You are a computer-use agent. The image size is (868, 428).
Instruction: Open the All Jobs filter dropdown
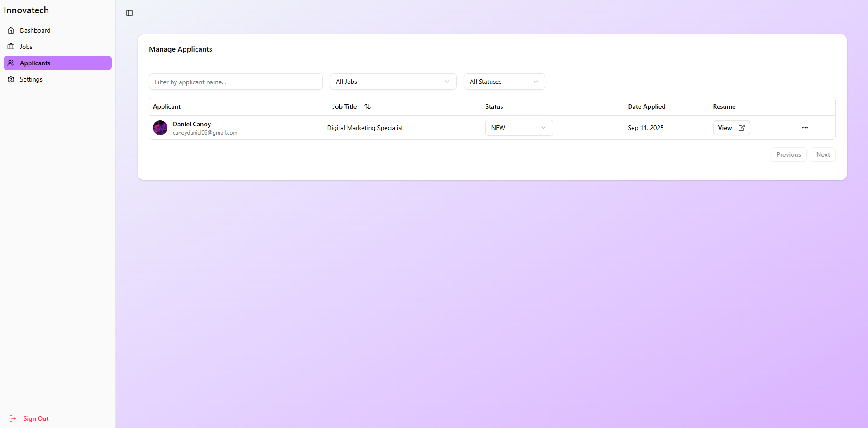(x=393, y=82)
